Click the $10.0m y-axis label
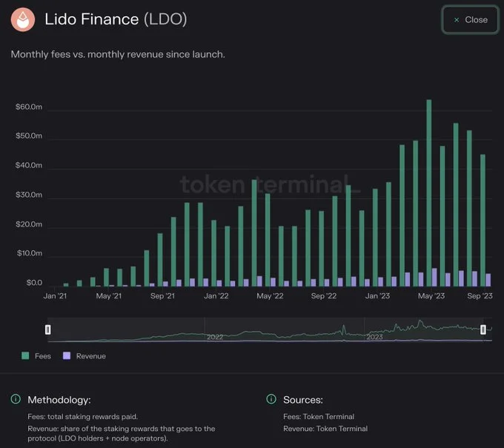504x448 pixels. pyautogui.click(x=30, y=253)
